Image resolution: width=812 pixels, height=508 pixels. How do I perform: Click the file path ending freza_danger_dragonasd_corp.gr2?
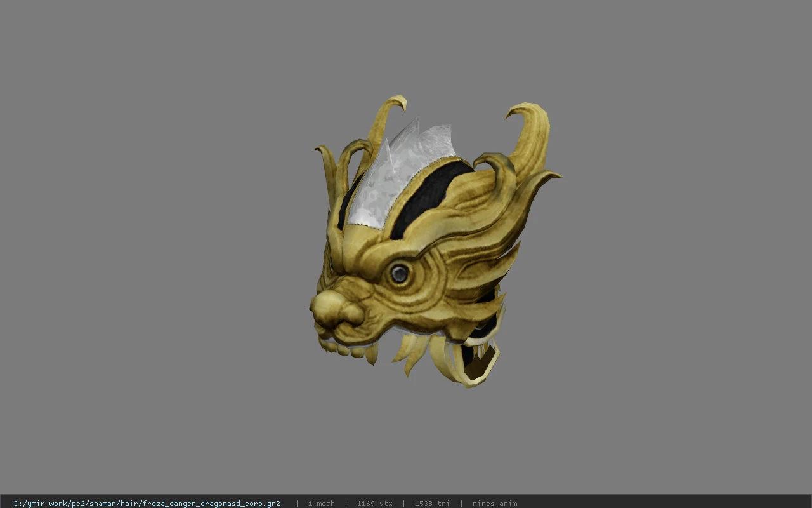[x=147, y=504]
